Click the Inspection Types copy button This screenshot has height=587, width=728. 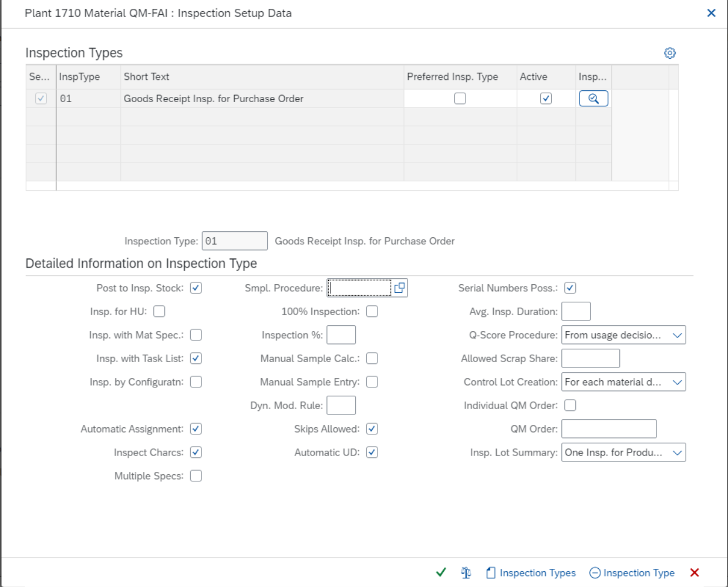(530, 572)
